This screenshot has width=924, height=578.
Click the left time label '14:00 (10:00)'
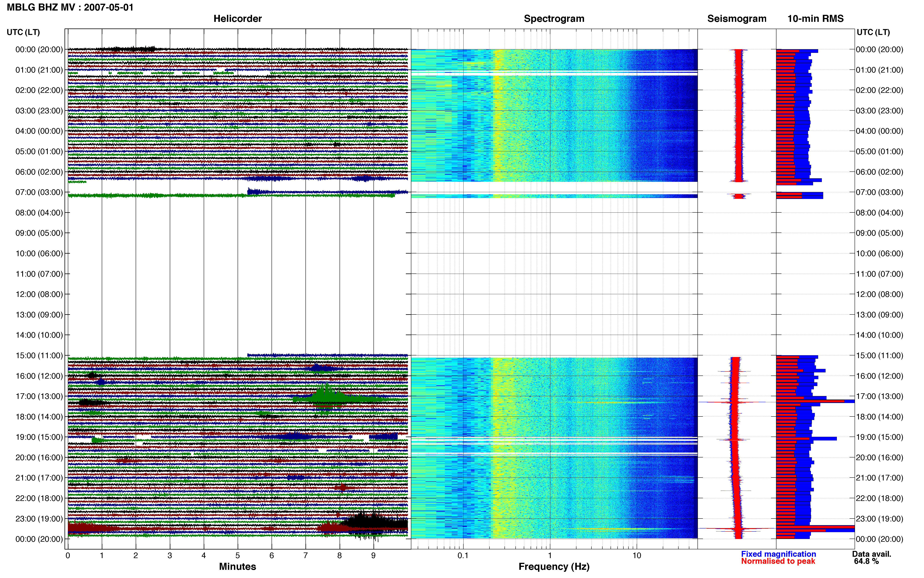39,335
